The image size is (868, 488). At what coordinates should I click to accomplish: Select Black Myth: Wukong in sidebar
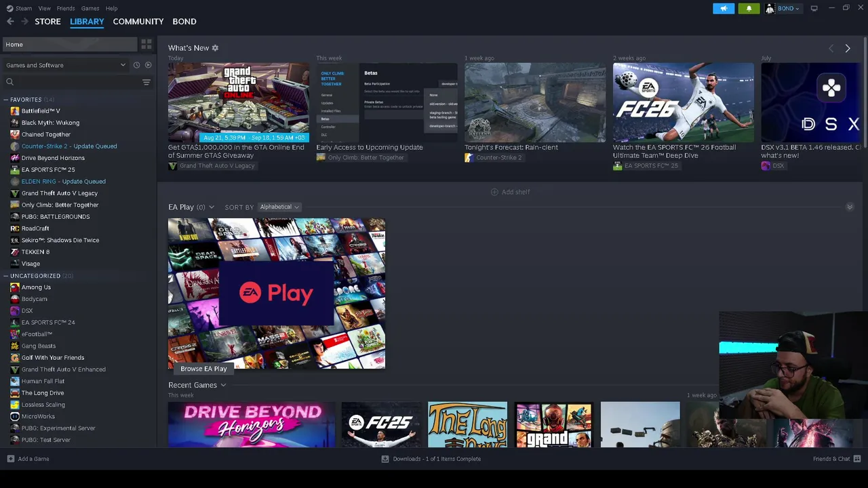point(50,123)
